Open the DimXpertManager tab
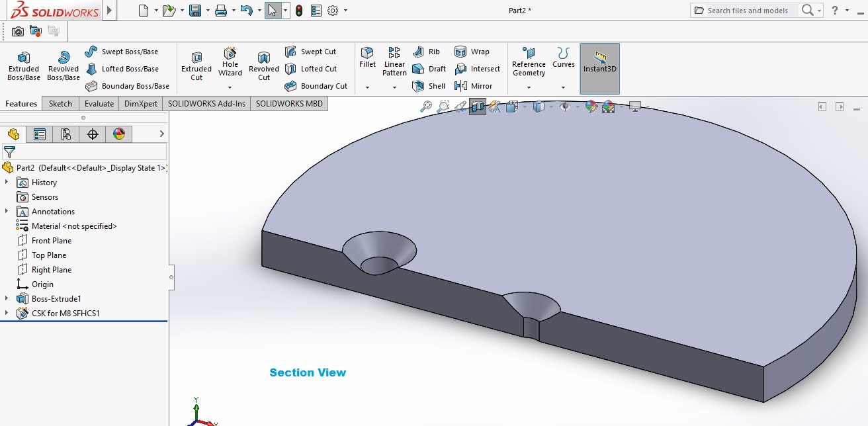Viewport: 868px width, 426px height. click(93, 134)
